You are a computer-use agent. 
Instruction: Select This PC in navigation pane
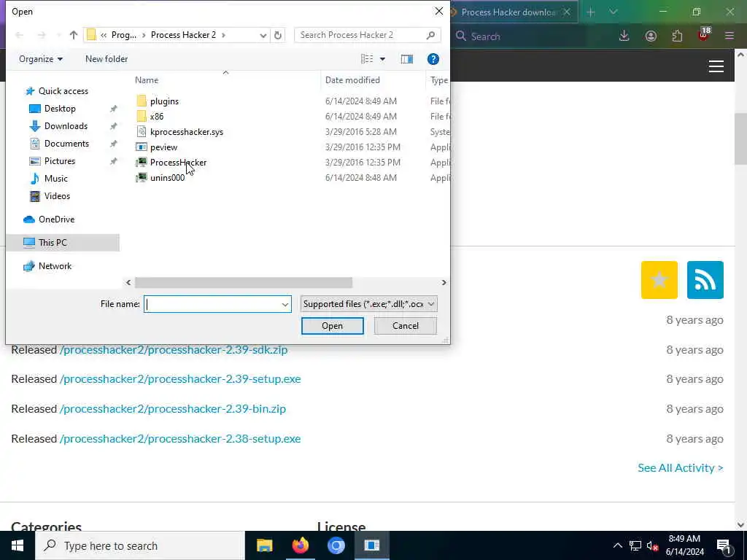(63, 243)
